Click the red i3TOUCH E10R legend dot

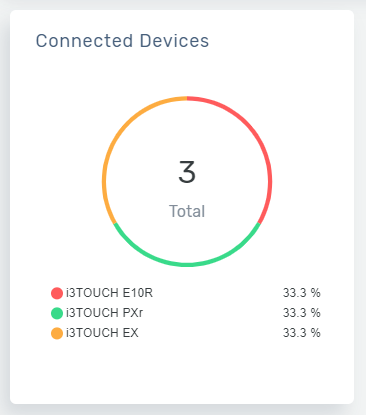tap(57, 293)
